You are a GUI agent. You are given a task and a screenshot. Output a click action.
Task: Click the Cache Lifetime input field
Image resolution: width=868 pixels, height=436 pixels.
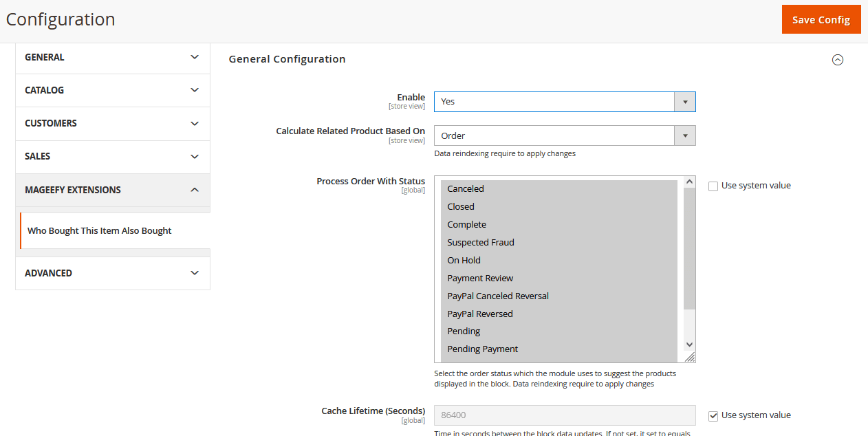point(564,415)
